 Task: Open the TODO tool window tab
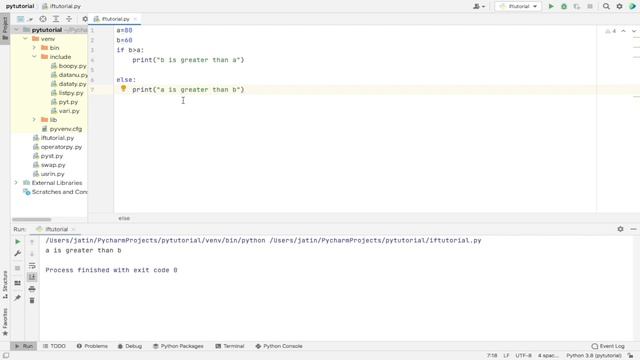54,346
